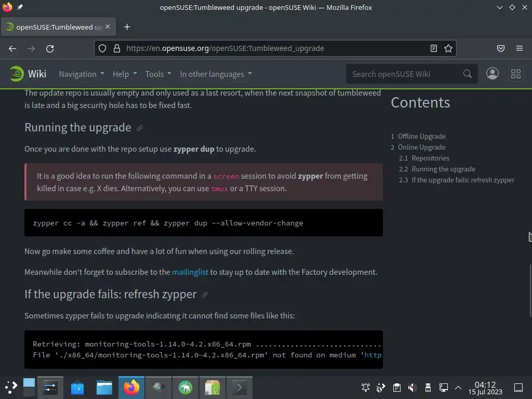Close the openSUSE:Tumbleweed upgrade tab
532x399 pixels.
coord(108,26)
